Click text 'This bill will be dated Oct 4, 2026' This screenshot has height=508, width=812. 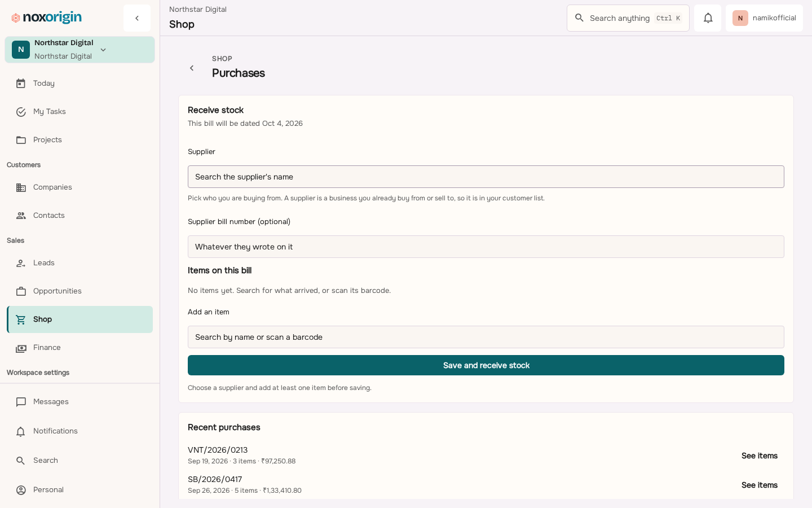245,123
